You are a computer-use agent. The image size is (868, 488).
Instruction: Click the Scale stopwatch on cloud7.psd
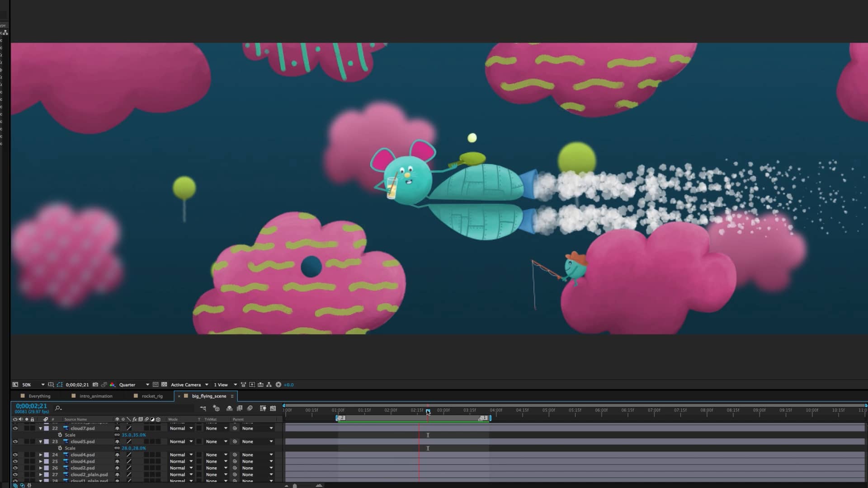[x=61, y=435]
